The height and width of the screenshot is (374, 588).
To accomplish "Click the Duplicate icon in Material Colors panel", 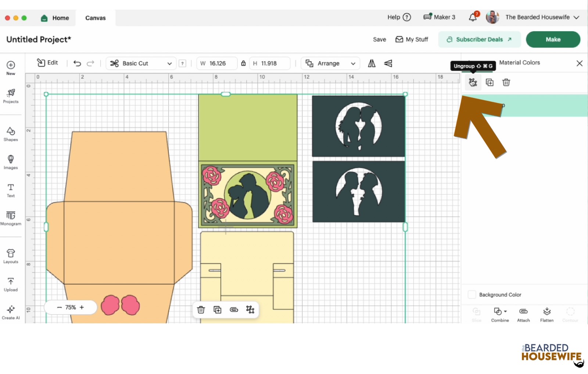I will point(490,82).
